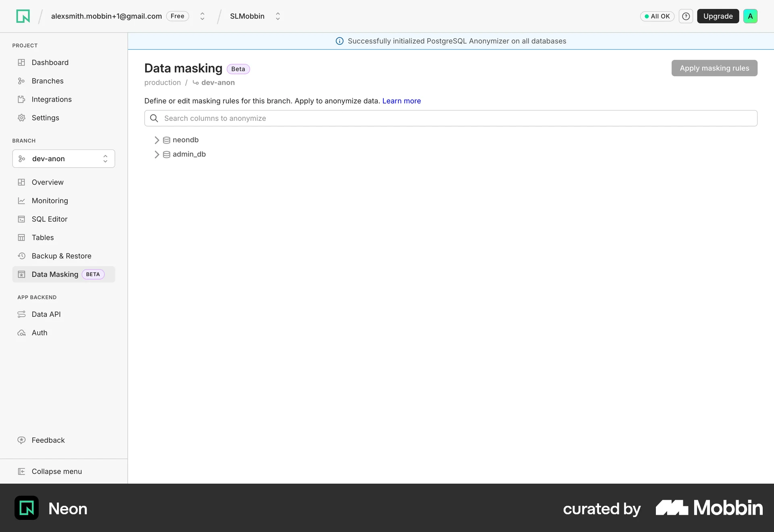
Task: Open the help question mark icon
Action: [686, 16]
